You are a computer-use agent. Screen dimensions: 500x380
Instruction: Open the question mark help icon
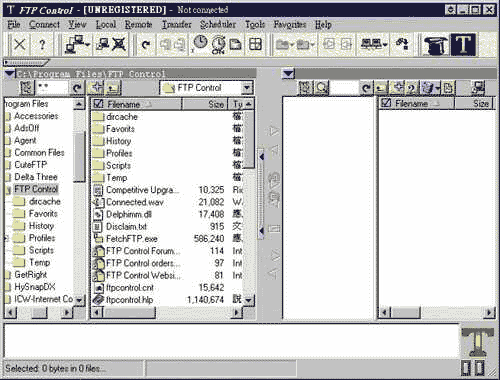(x=42, y=44)
